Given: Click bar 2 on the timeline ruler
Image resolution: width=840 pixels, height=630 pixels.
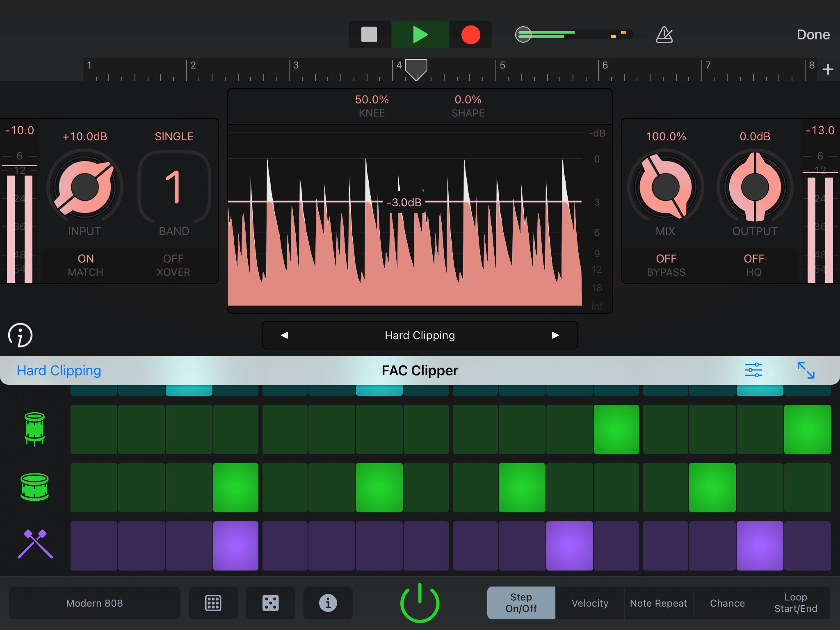Looking at the screenshot, I should (x=193, y=65).
